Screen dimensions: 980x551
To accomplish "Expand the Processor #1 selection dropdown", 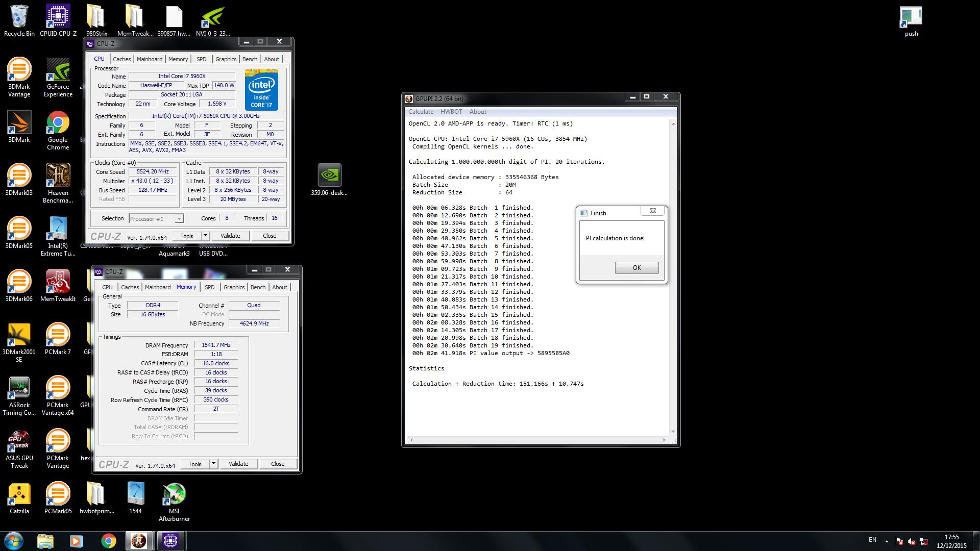I will (179, 219).
